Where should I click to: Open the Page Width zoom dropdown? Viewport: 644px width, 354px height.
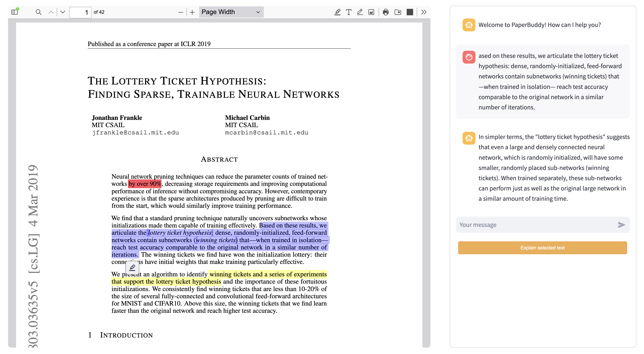click(231, 12)
